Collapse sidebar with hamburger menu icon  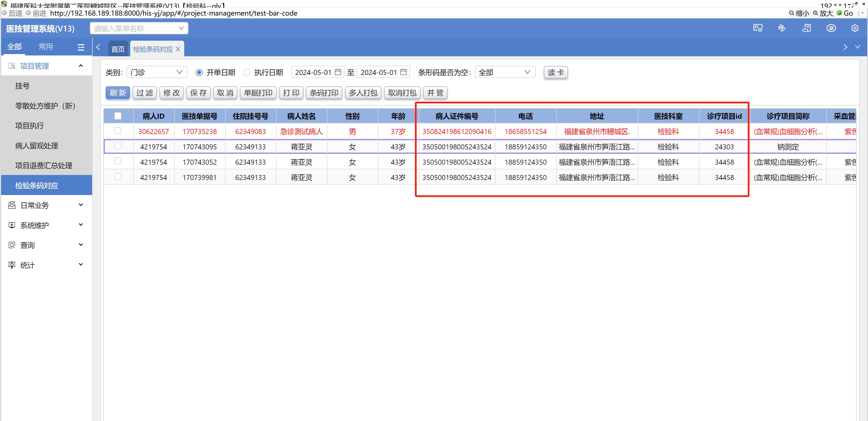click(x=81, y=47)
